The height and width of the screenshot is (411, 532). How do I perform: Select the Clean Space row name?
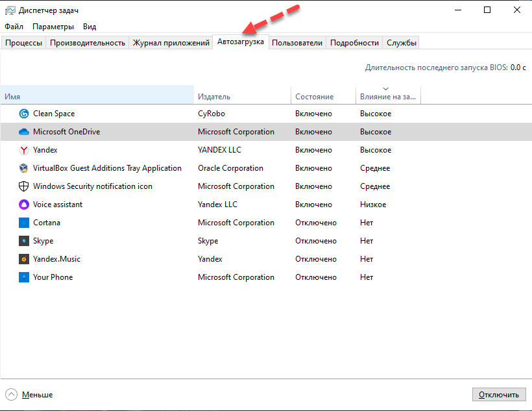tap(54, 114)
